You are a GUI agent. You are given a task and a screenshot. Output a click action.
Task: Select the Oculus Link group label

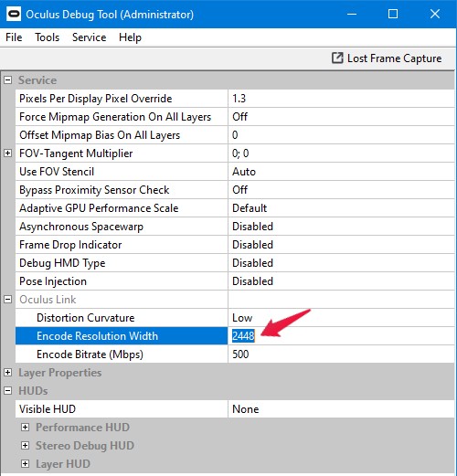point(48,300)
